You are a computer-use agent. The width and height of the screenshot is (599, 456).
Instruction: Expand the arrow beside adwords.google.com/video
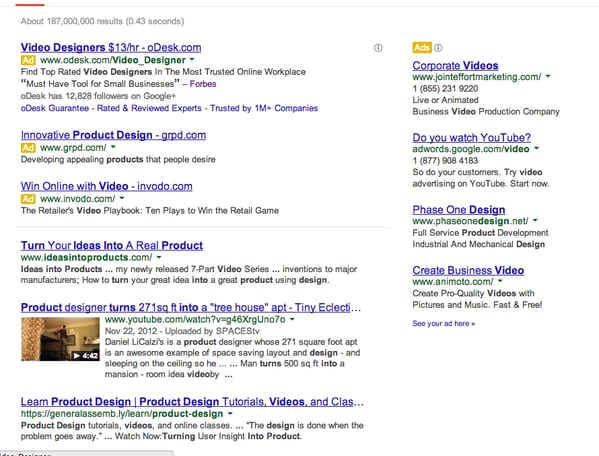(x=536, y=148)
